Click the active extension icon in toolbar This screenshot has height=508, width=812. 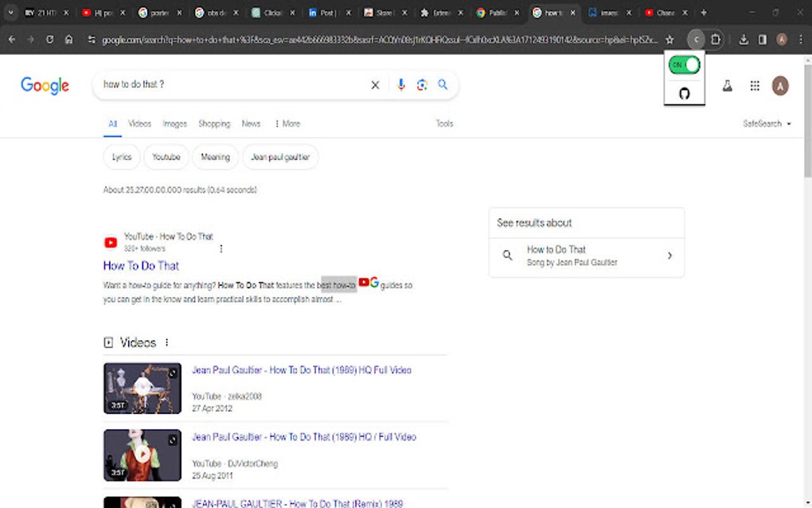pos(696,39)
